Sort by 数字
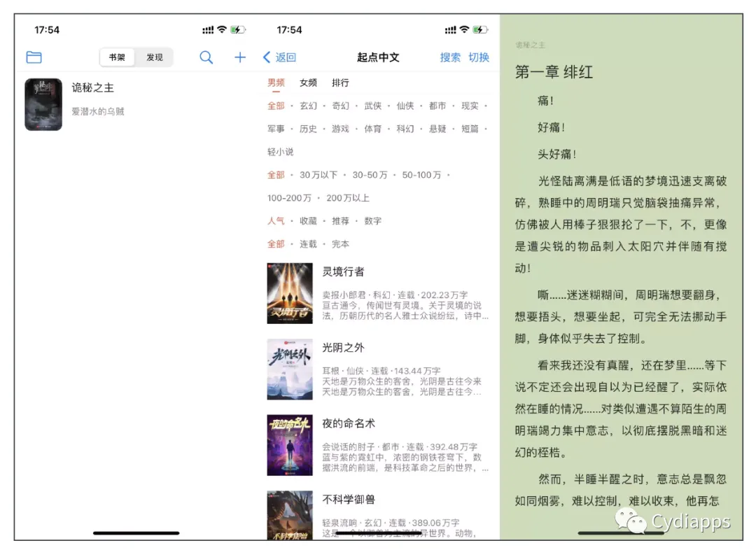 pyautogui.click(x=372, y=220)
